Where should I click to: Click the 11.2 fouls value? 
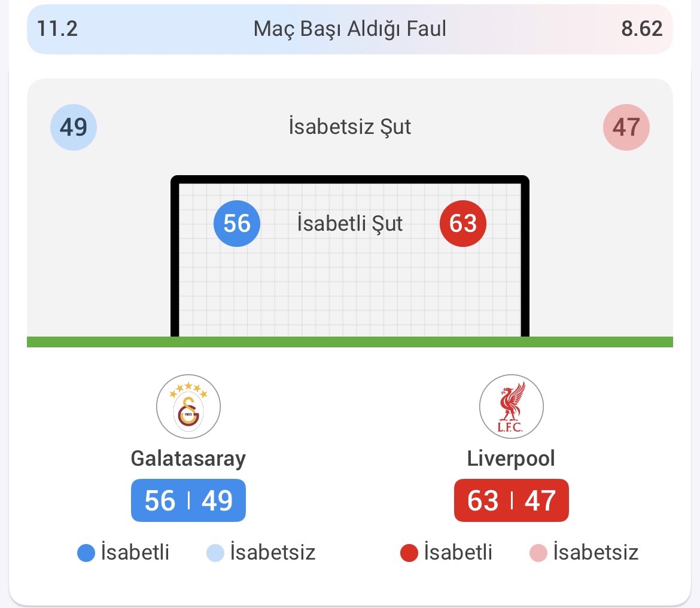tap(57, 29)
